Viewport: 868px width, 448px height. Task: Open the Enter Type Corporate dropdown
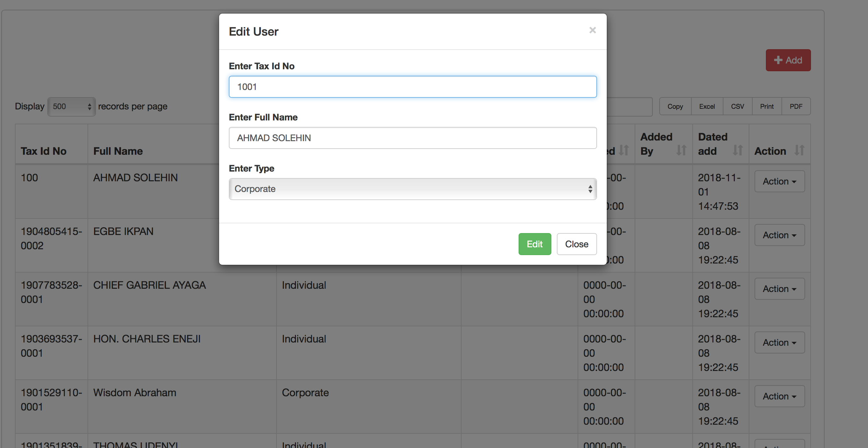tap(412, 189)
